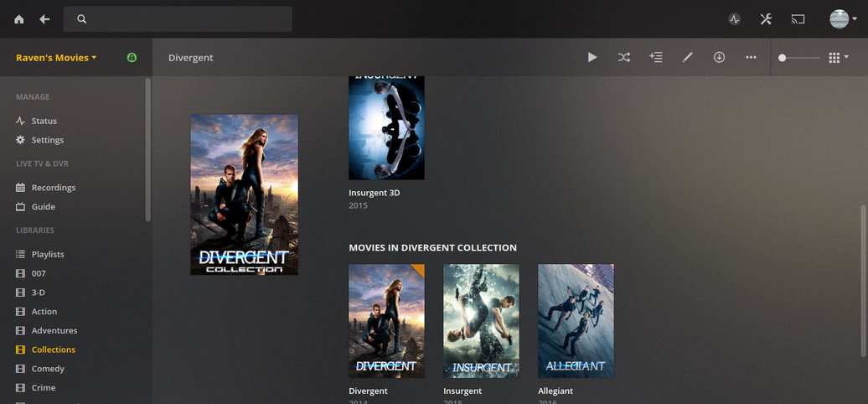The height and width of the screenshot is (404, 868).
Task: Open the settings wrench-and-screwdriver icon
Action: point(766,19)
